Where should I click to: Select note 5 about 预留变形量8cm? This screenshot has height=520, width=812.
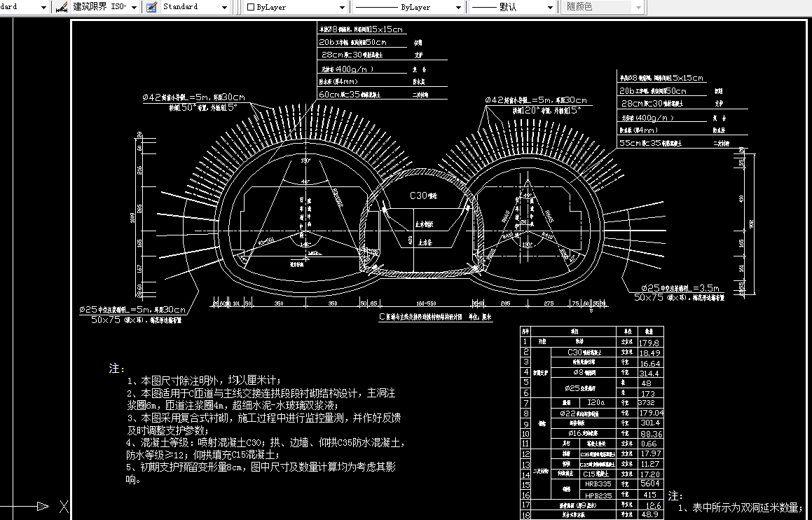[261, 473]
